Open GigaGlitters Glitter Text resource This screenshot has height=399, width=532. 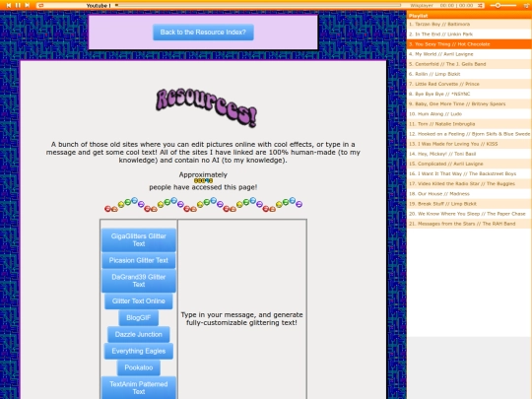click(139, 239)
